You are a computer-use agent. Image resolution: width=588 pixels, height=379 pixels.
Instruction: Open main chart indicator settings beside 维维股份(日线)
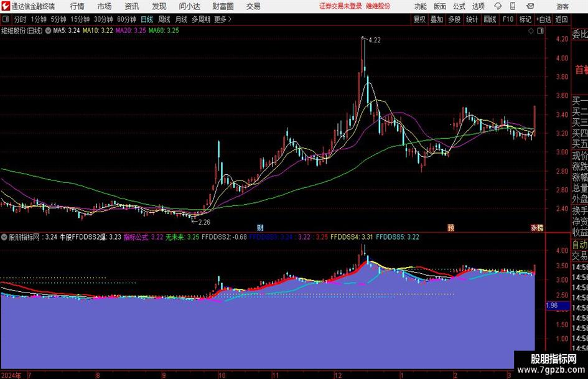click(x=48, y=30)
